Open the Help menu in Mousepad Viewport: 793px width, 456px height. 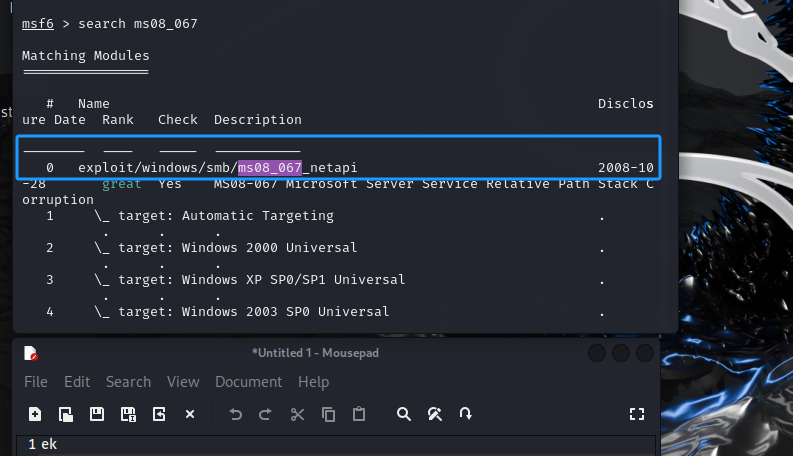click(x=314, y=382)
